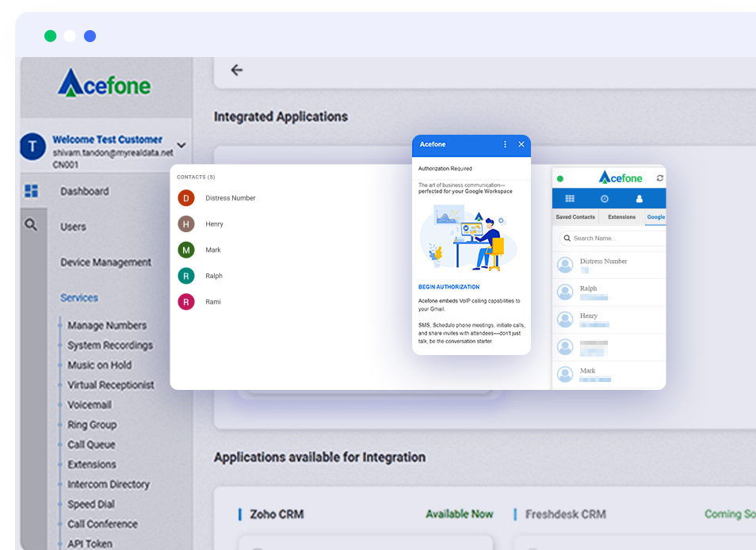Click the Acefone logo in the sidebar
The image size is (756, 550).
pos(104,83)
